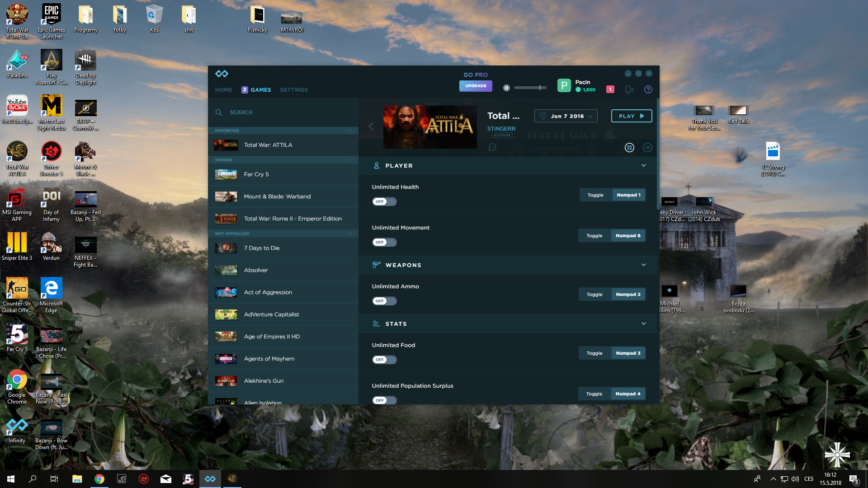Enable the Unlimited Food switch
The height and width of the screenshot is (488, 868).
click(x=384, y=360)
